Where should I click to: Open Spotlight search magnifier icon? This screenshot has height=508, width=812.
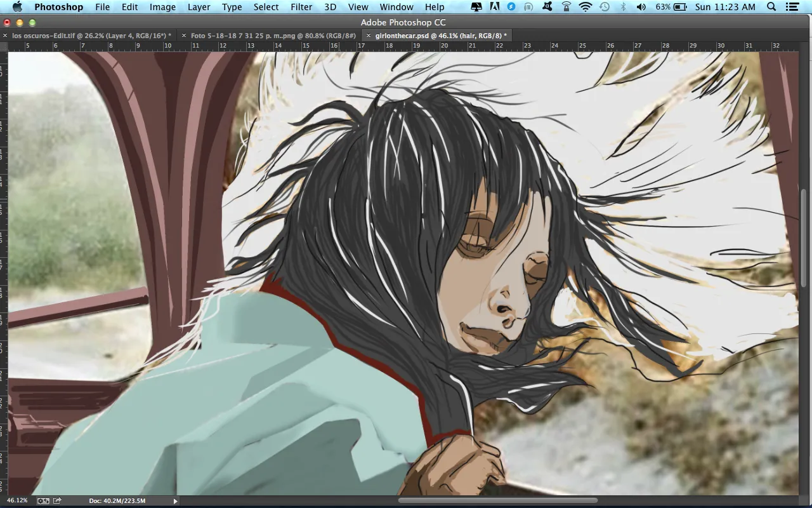[771, 7]
